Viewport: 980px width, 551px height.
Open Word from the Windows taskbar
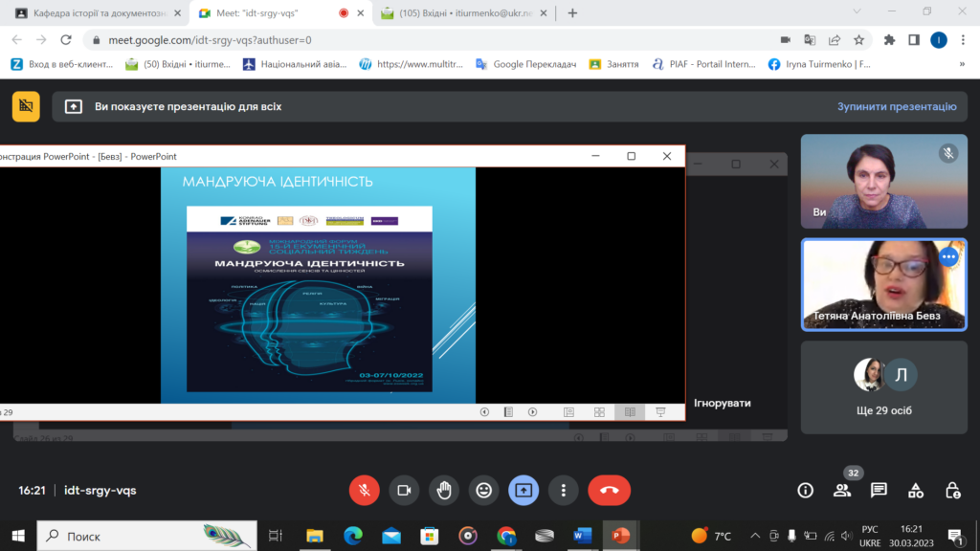(582, 536)
